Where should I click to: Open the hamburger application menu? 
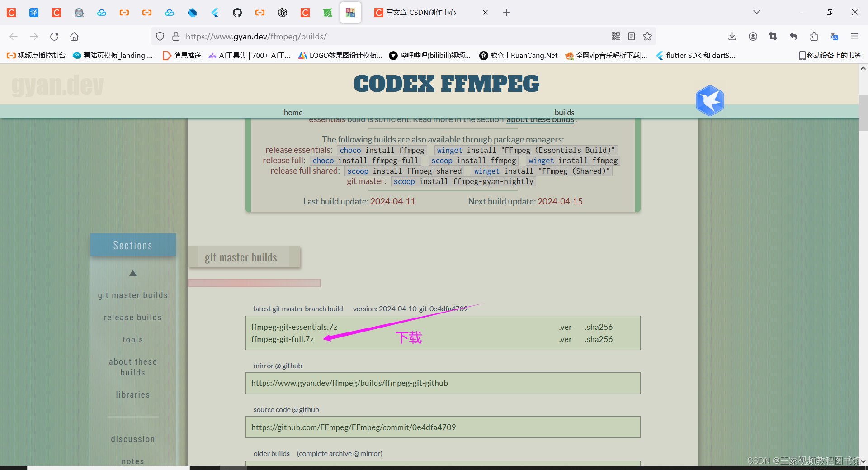[x=854, y=36]
